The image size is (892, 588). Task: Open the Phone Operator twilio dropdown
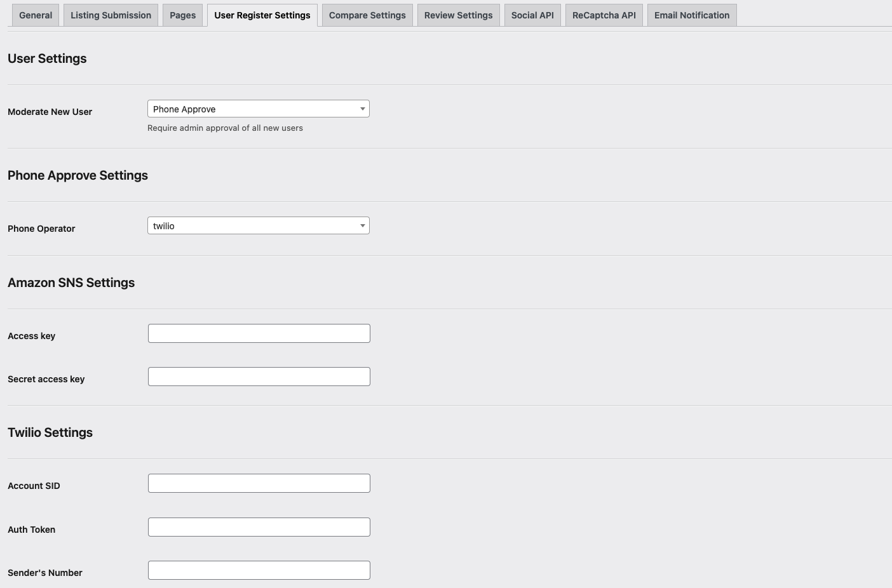pos(258,226)
